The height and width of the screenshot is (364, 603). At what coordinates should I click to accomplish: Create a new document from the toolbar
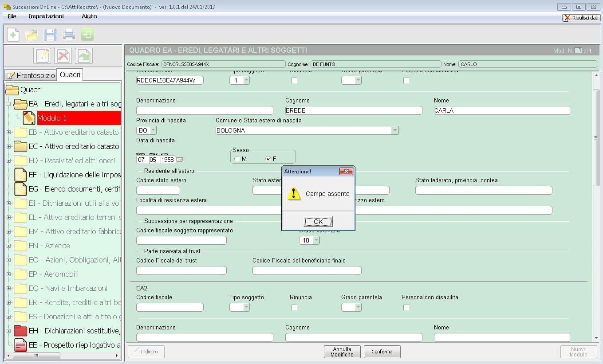click(x=13, y=35)
